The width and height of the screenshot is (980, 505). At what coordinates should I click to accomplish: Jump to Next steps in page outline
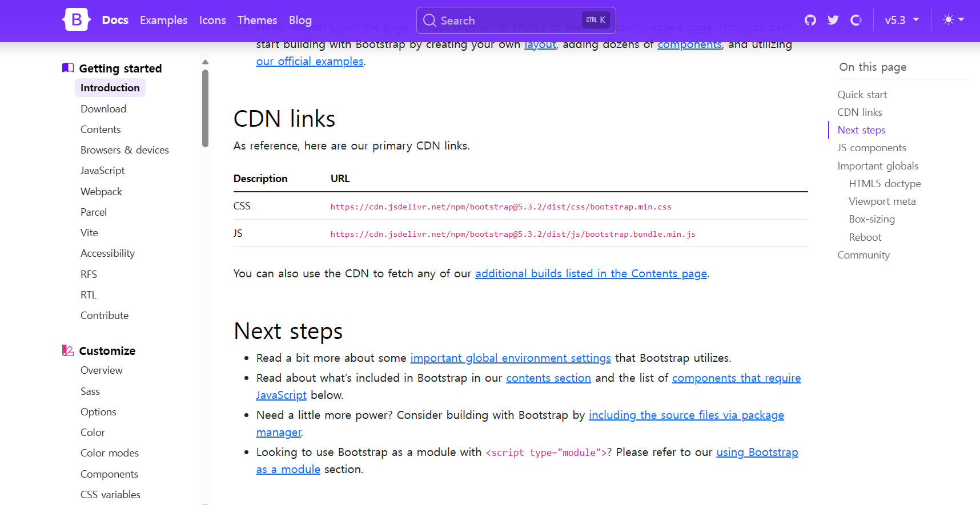pyautogui.click(x=861, y=130)
